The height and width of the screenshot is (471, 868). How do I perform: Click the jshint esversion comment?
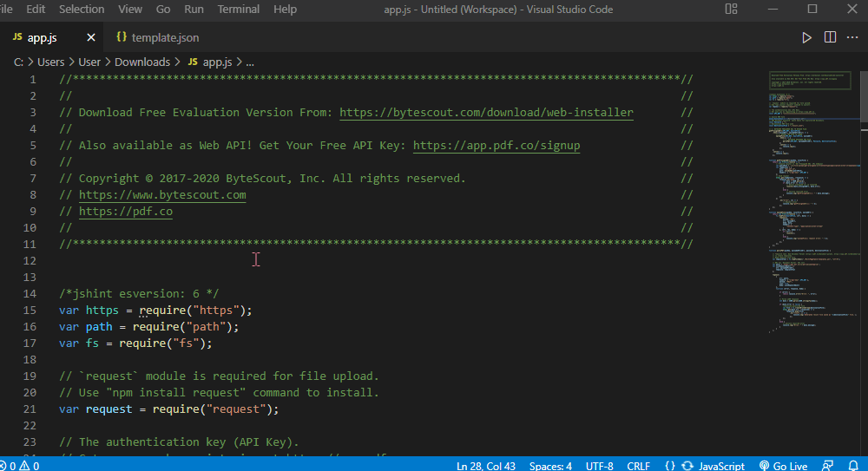(x=139, y=294)
